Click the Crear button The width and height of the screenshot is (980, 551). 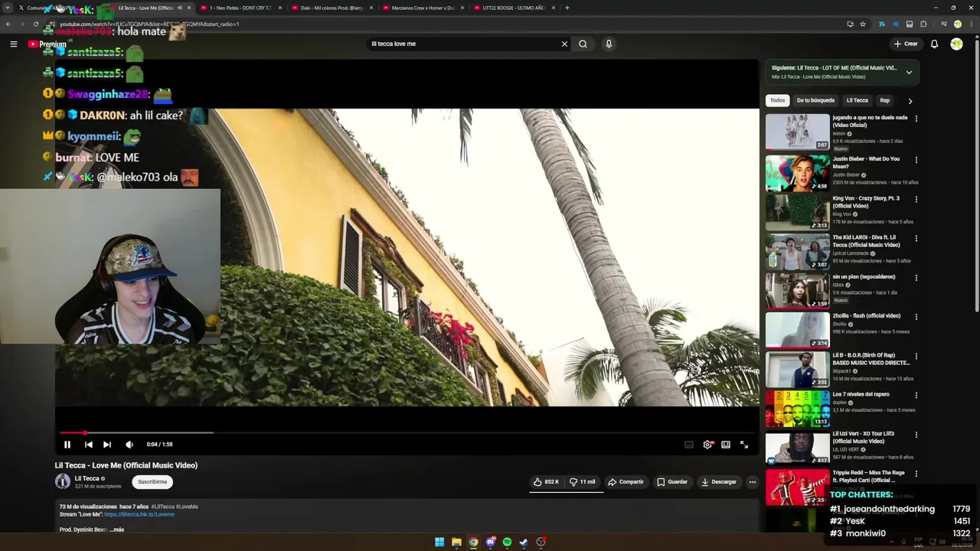pos(906,44)
